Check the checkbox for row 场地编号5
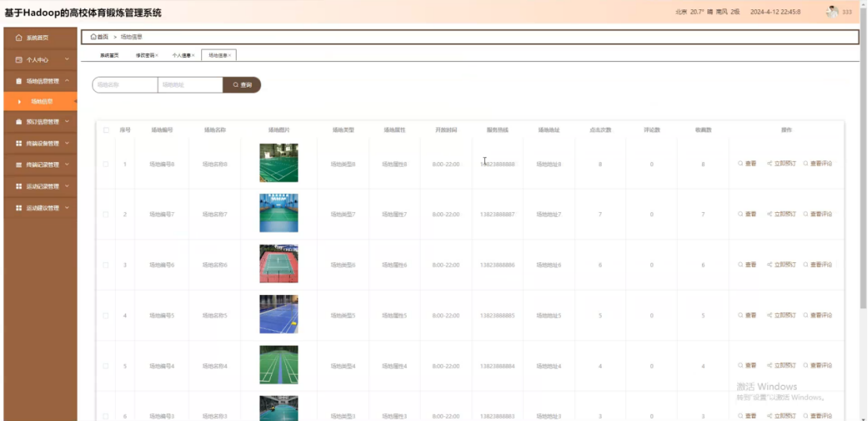The height and width of the screenshot is (421, 868). pyautogui.click(x=106, y=316)
